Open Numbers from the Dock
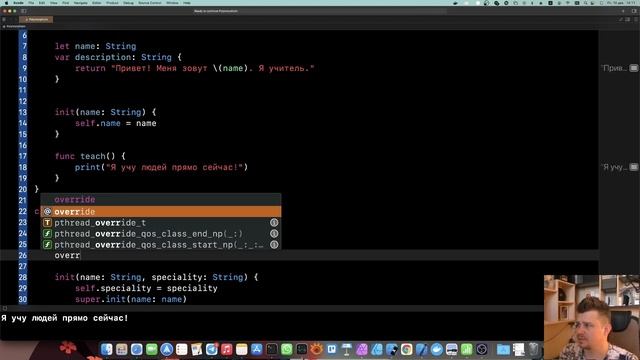 467,349
